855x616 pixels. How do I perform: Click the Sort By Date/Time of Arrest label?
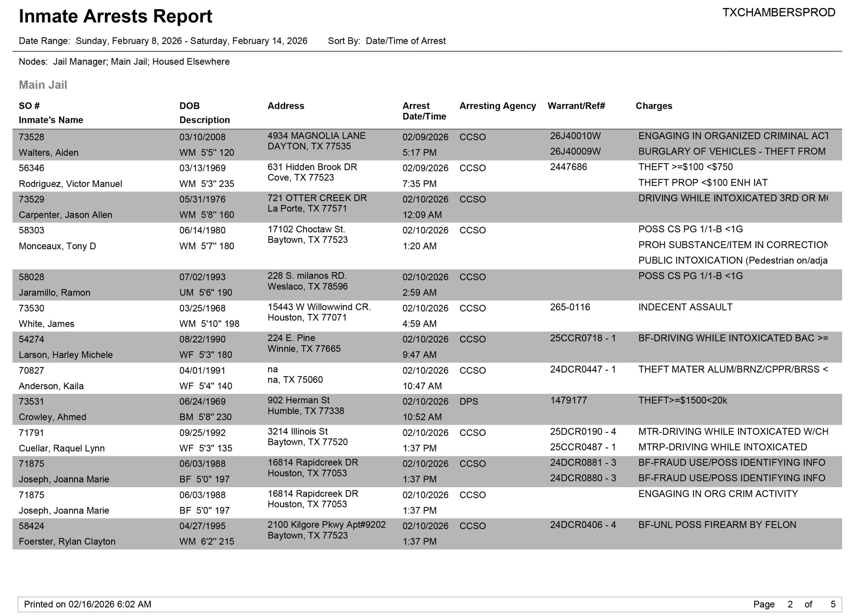(x=386, y=41)
